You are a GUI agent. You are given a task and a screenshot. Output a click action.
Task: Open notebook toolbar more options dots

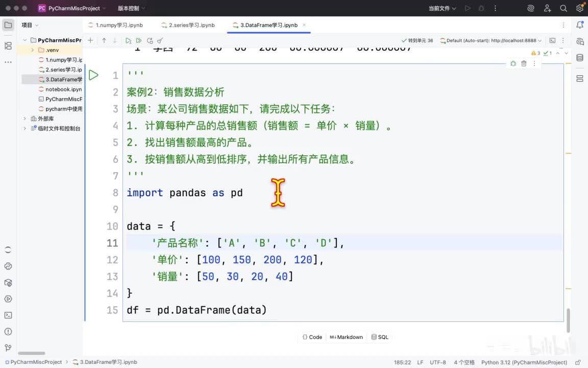tap(563, 40)
